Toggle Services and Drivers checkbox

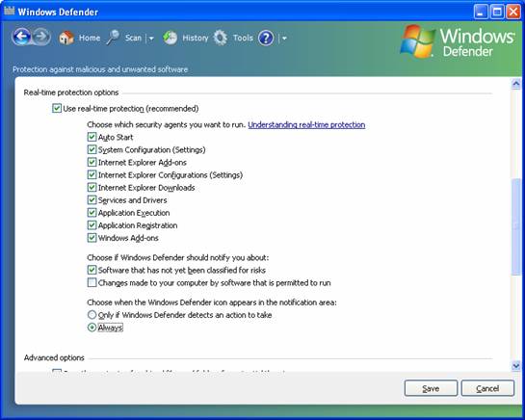click(x=92, y=200)
